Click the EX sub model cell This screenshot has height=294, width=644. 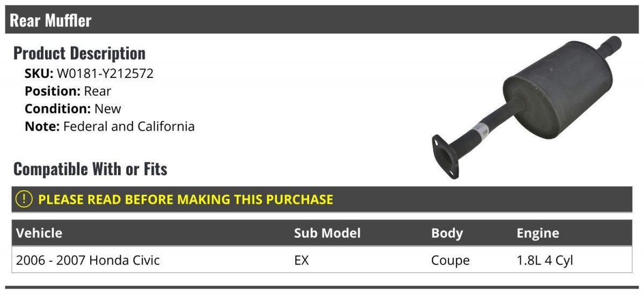(x=302, y=260)
